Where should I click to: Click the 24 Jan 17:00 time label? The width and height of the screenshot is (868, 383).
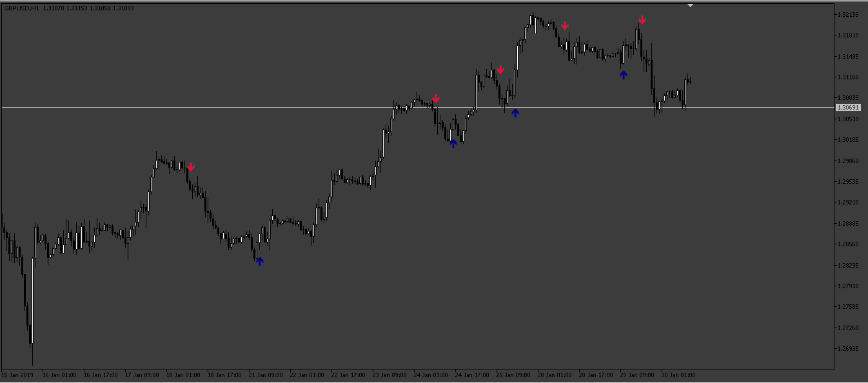(472, 375)
